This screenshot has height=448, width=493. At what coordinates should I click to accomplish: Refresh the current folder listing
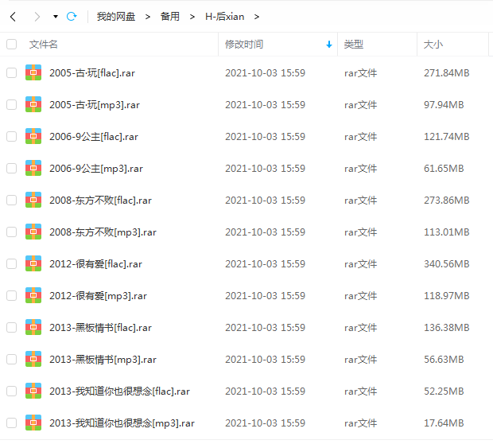tap(72, 17)
